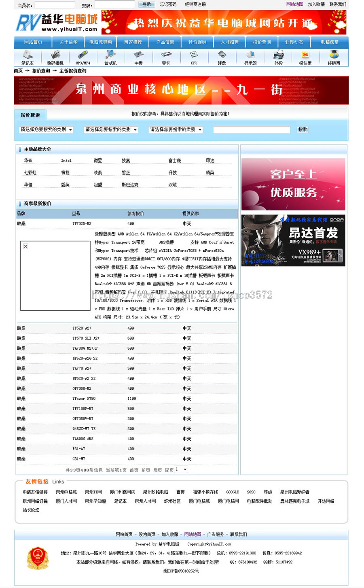
Task: Select the 主板 motherboard category icon
Action: pyautogui.click(x=140, y=57)
